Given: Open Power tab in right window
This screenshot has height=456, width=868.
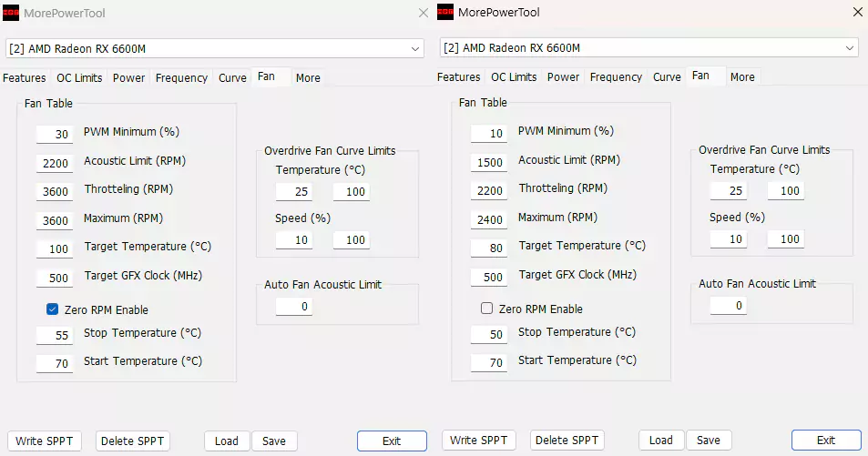Looking at the screenshot, I should [563, 77].
